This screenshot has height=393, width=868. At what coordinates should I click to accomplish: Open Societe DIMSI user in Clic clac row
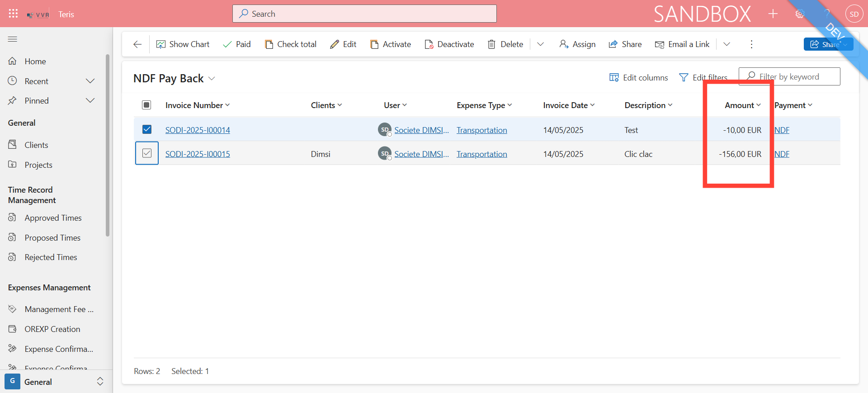[421, 154]
